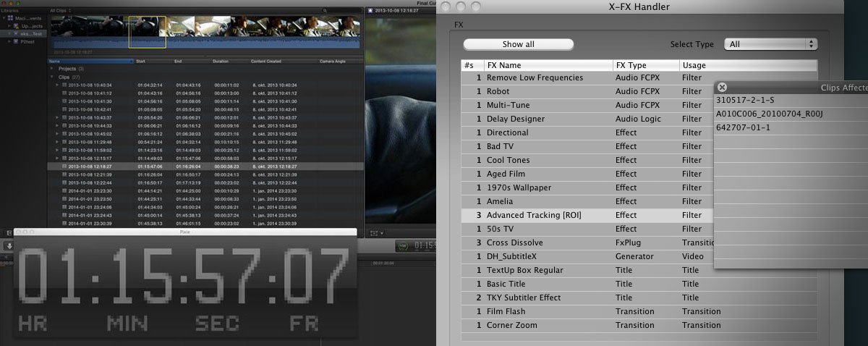Select clip A010C006_20100704_R00J

pos(791,114)
